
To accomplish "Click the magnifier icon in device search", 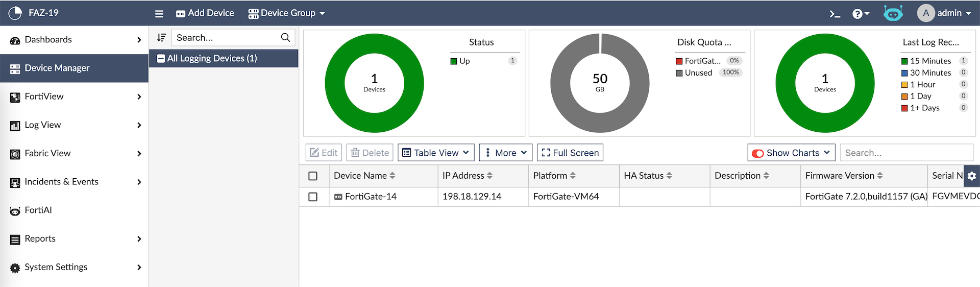I will [285, 38].
